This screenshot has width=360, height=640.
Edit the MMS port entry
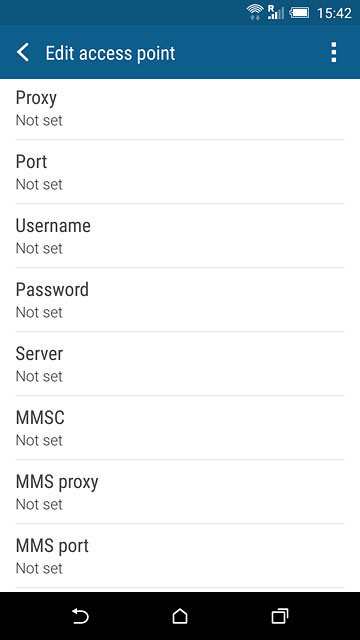pyautogui.click(x=180, y=556)
